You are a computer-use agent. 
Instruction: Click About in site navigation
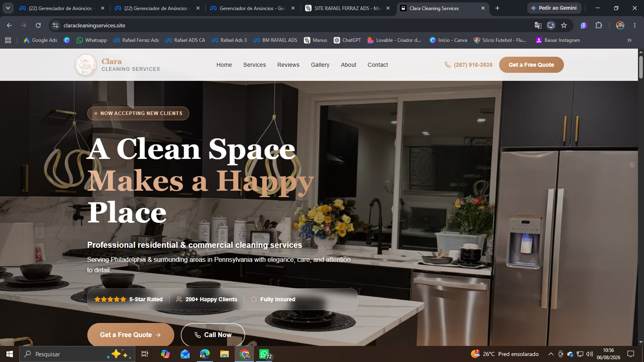coord(349,65)
